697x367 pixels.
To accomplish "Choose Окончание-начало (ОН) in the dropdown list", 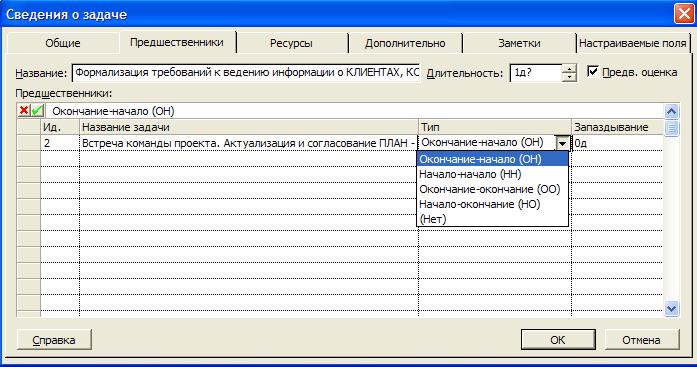I will pos(493,159).
